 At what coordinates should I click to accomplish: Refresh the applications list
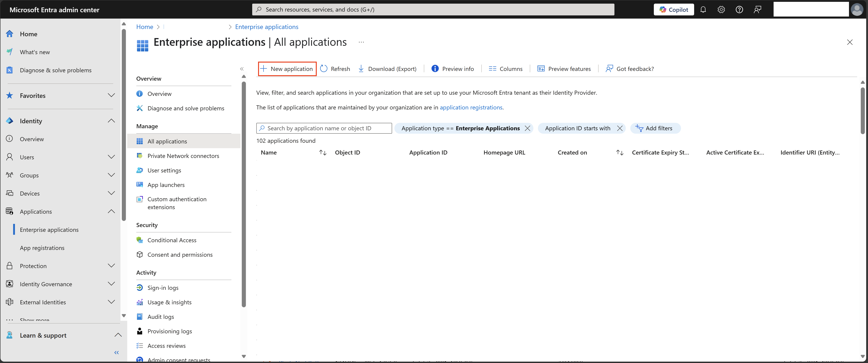tap(335, 69)
